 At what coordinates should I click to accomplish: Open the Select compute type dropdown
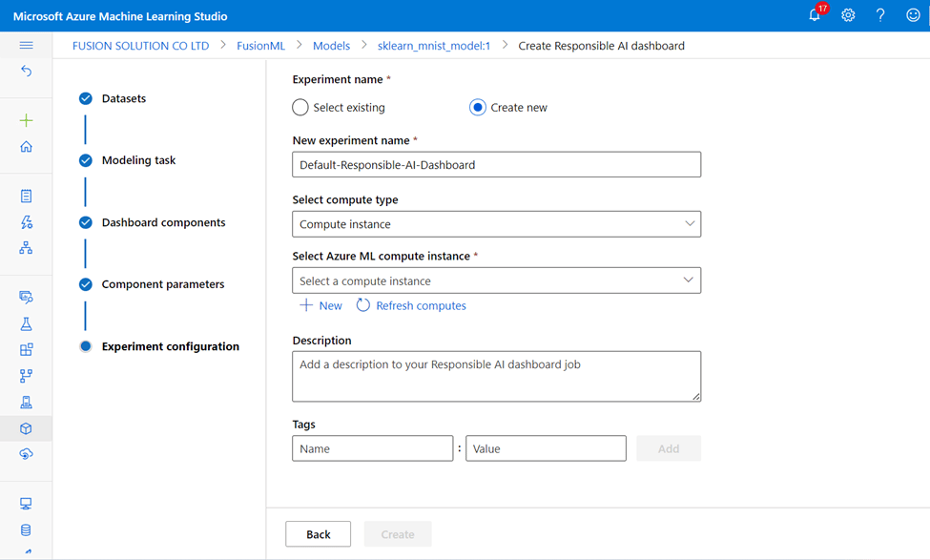pyautogui.click(x=496, y=224)
